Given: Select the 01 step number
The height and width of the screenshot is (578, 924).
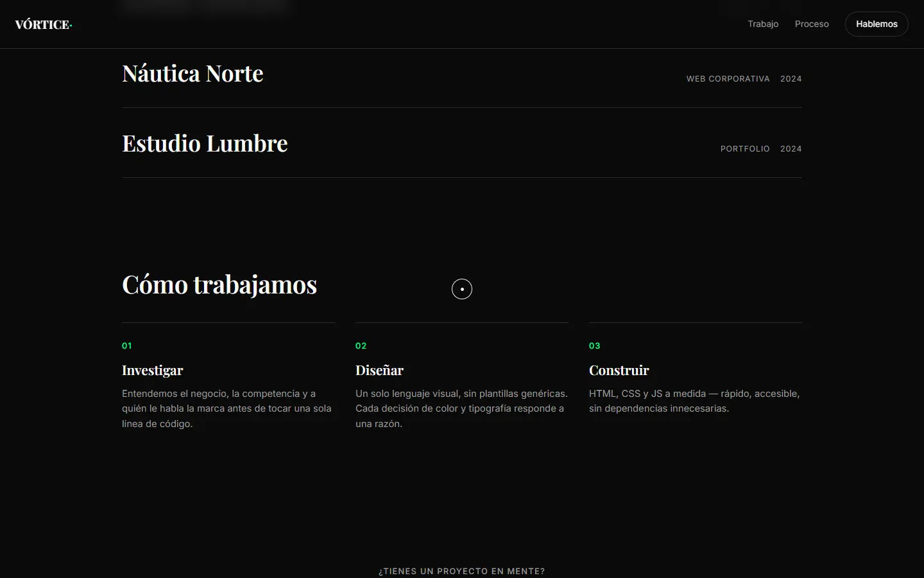Looking at the screenshot, I should click(x=127, y=346).
